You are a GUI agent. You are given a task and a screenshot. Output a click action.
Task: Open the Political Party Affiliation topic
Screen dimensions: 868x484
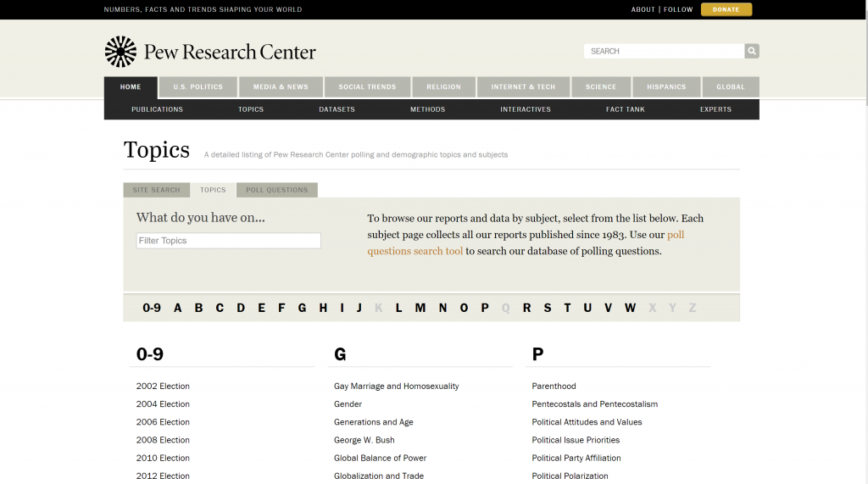[x=576, y=458]
